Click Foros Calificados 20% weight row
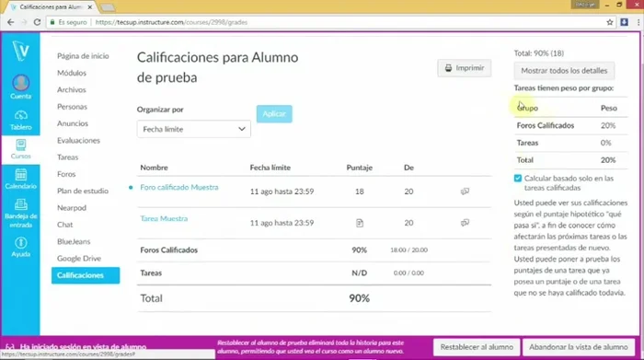The width and height of the screenshot is (644, 360). coord(571,125)
